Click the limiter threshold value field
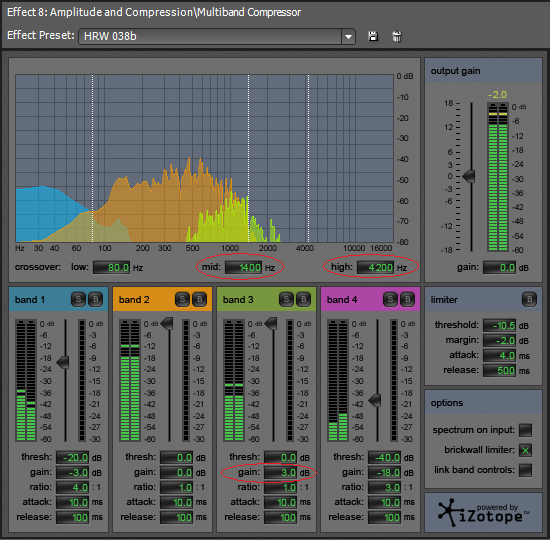 (x=499, y=326)
